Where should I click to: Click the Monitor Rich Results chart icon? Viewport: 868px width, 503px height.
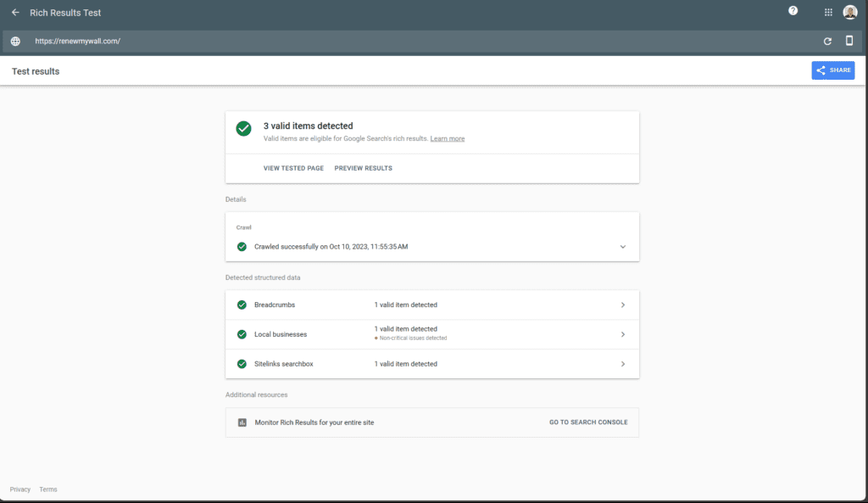(242, 422)
